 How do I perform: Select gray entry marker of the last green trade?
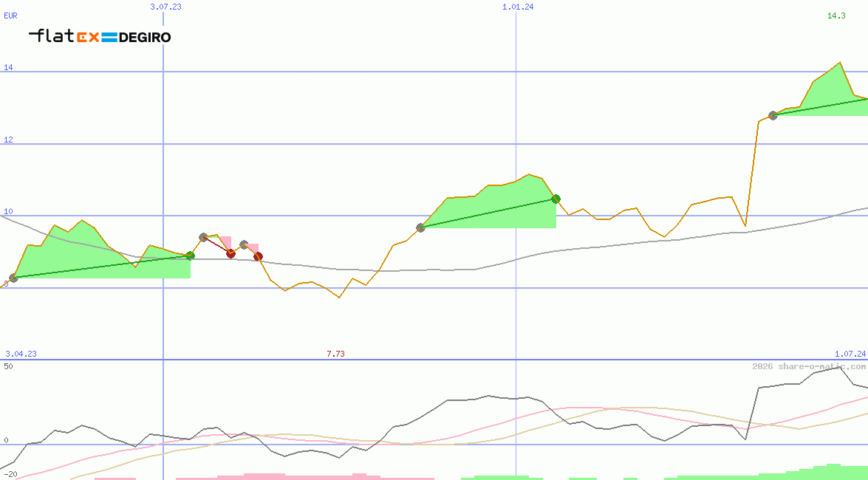coord(773,115)
